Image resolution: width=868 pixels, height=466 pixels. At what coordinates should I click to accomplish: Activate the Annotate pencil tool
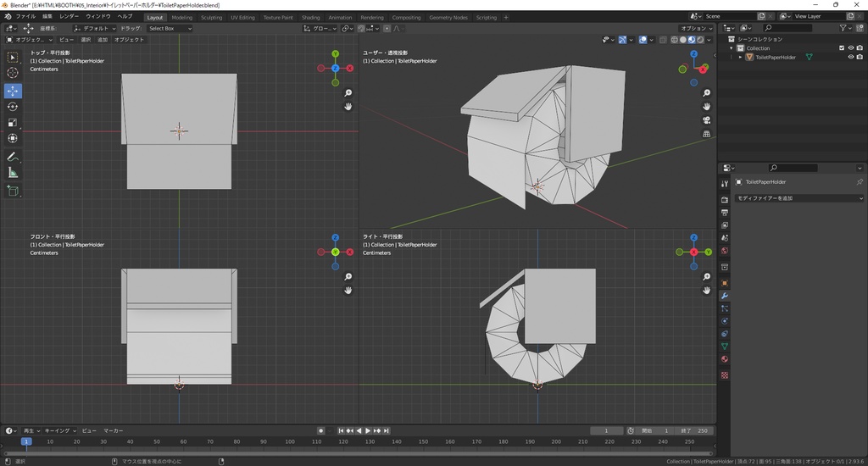point(13,157)
